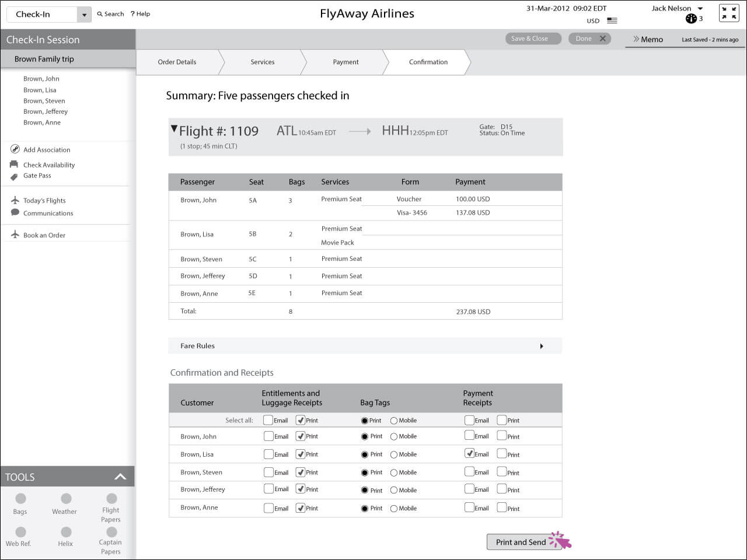
Task: Select Mobile bag tag for Brown, Steven
Action: [395, 472]
